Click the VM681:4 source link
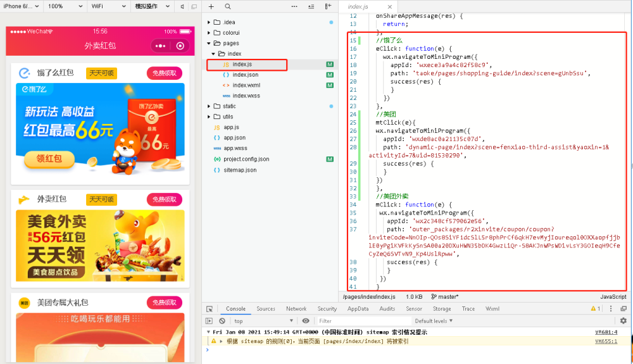This screenshot has width=633, height=364. [x=606, y=332]
